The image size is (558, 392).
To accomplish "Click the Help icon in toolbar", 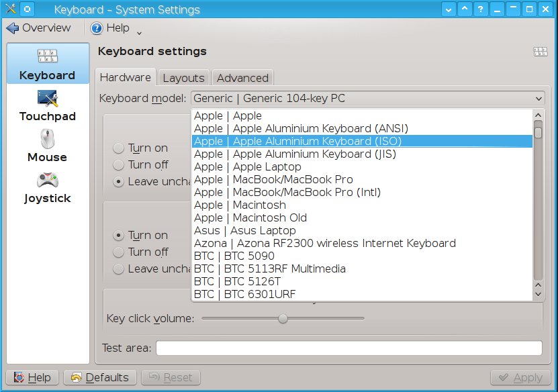I will (x=97, y=28).
